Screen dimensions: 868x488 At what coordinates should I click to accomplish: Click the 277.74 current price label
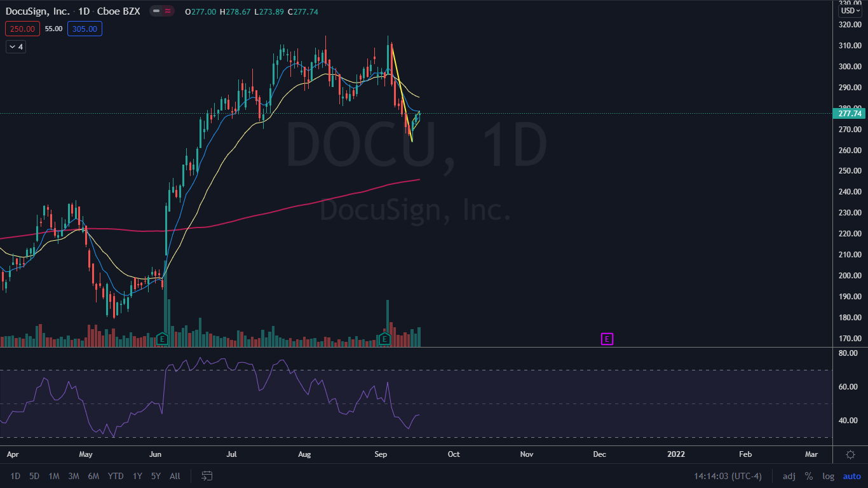[850, 114]
